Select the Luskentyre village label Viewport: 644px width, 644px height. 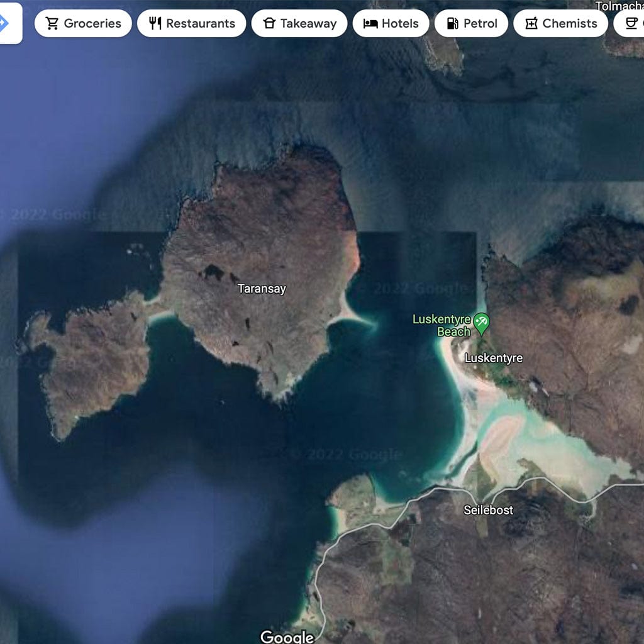click(493, 358)
